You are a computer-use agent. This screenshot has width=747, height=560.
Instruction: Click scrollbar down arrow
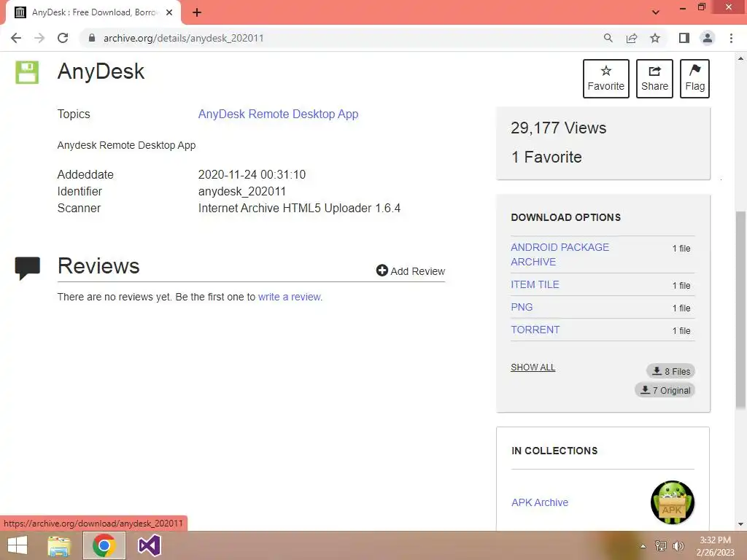click(741, 524)
